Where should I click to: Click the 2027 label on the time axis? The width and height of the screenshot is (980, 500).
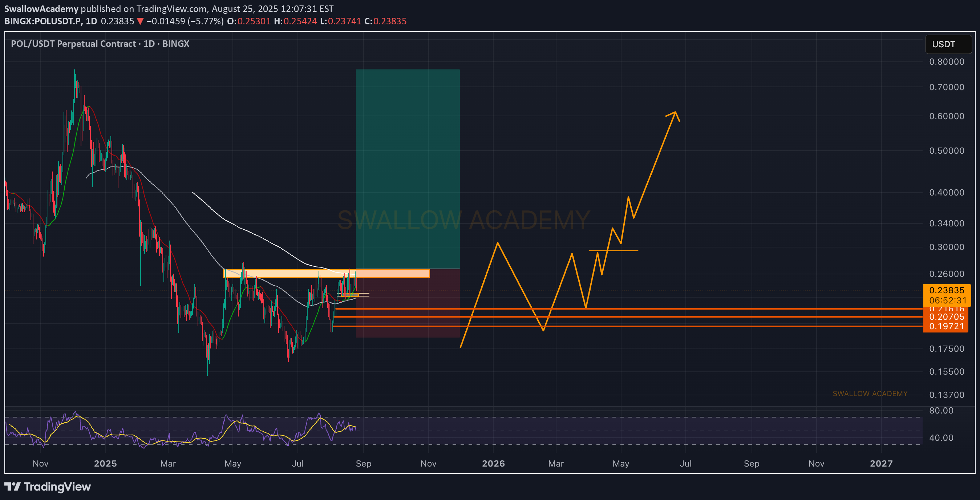881,463
